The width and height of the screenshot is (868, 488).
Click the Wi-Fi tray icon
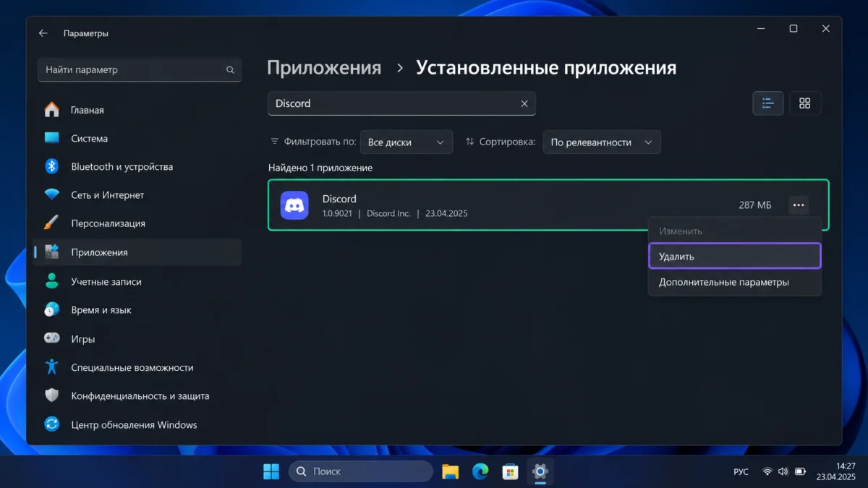tap(767, 471)
